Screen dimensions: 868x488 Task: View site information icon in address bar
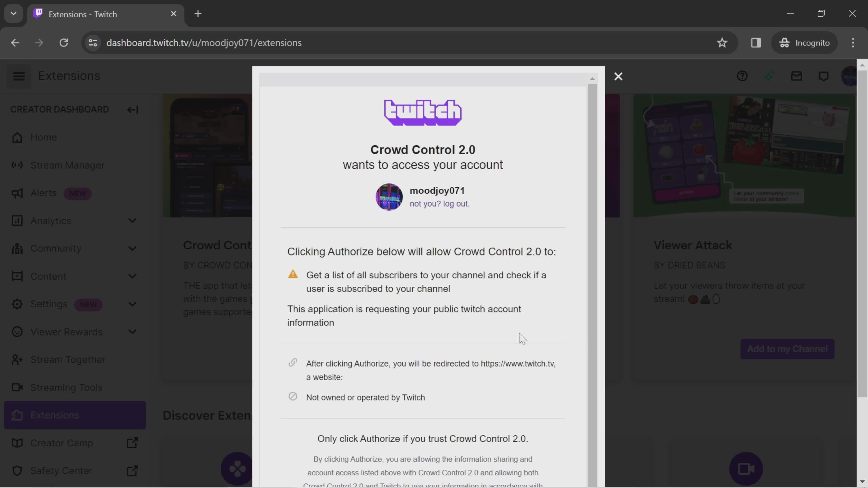click(x=93, y=43)
